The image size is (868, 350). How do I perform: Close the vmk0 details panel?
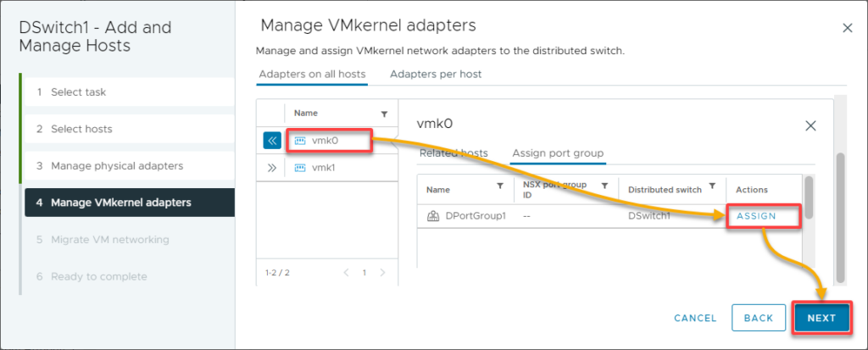[810, 126]
